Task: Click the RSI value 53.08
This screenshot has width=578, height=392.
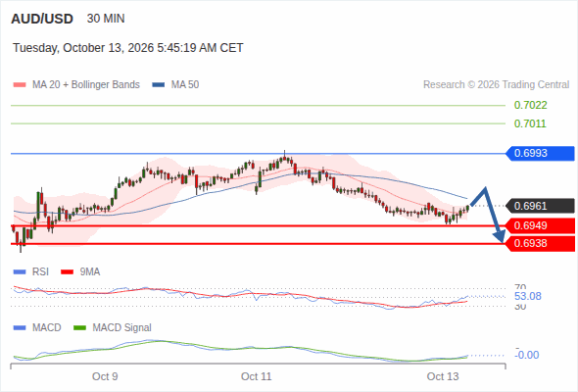Action: pos(528,296)
